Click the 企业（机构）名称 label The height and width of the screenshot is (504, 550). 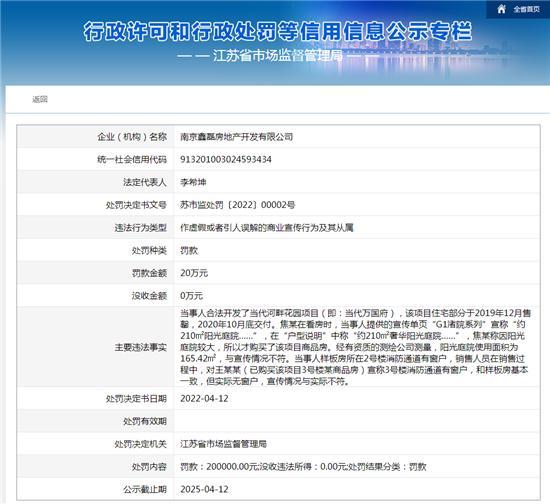pos(132,137)
